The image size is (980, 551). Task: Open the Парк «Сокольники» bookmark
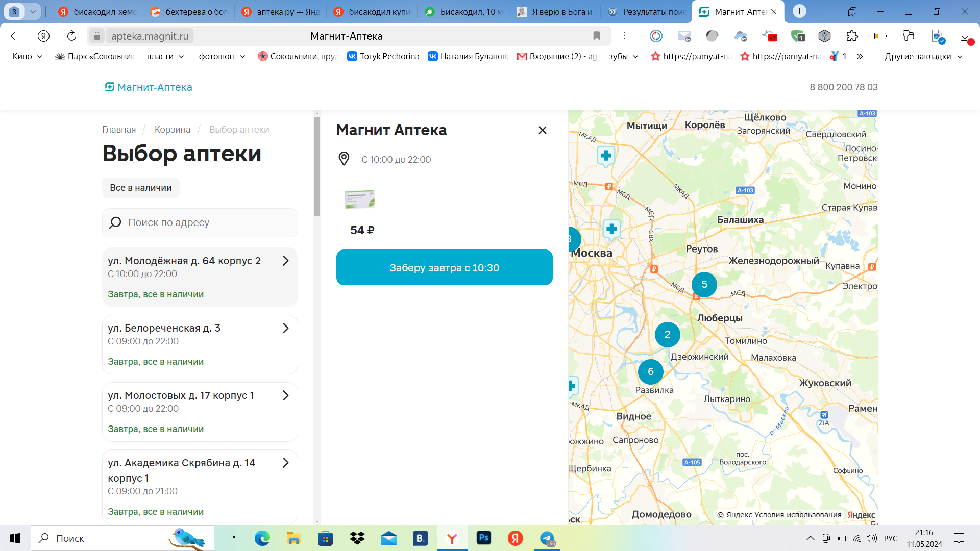[x=95, y=56]
